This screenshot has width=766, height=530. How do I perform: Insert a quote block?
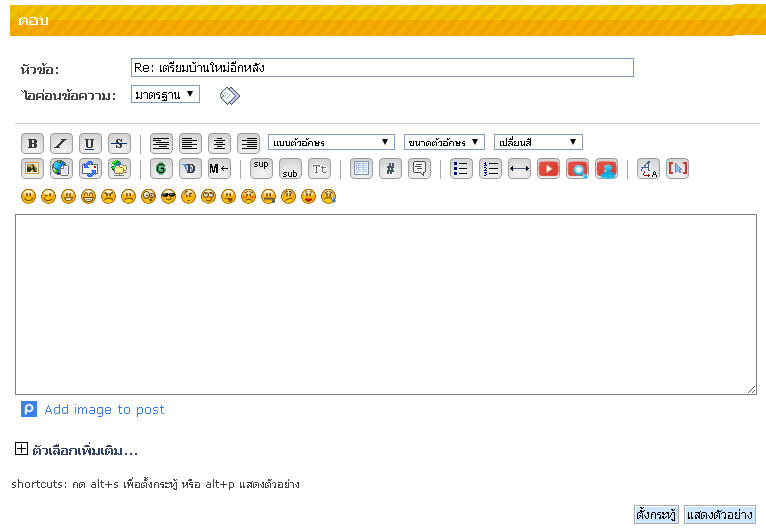419,169
